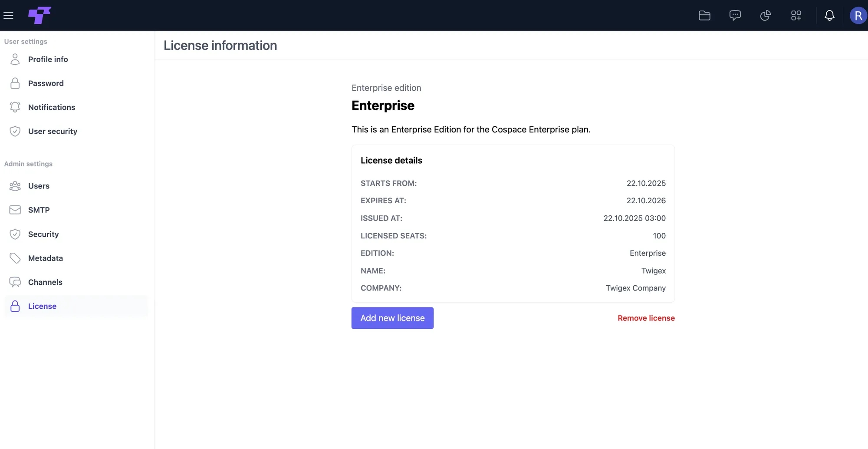Image resolution: width=868 pixels, height=449 pixels.
Task: Click the Remove license link
Action: click(646, 318)
